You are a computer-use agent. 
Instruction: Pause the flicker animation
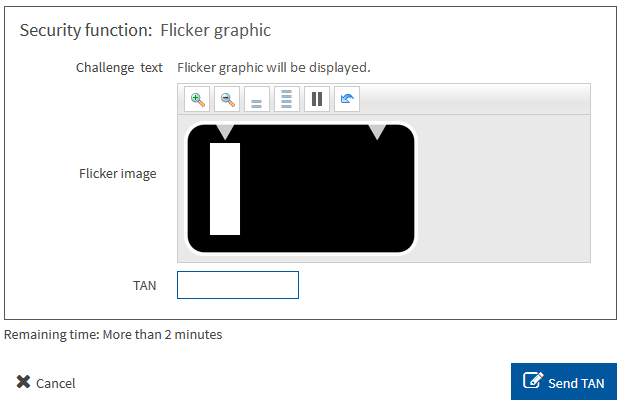point(317,99)
